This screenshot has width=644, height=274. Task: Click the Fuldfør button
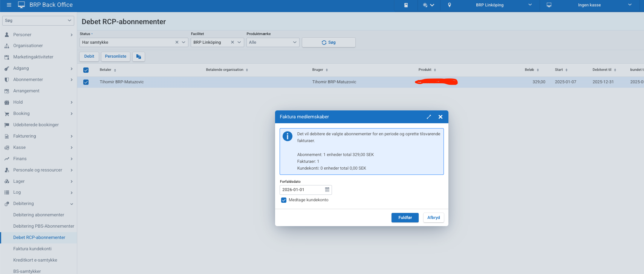(405, 218)
